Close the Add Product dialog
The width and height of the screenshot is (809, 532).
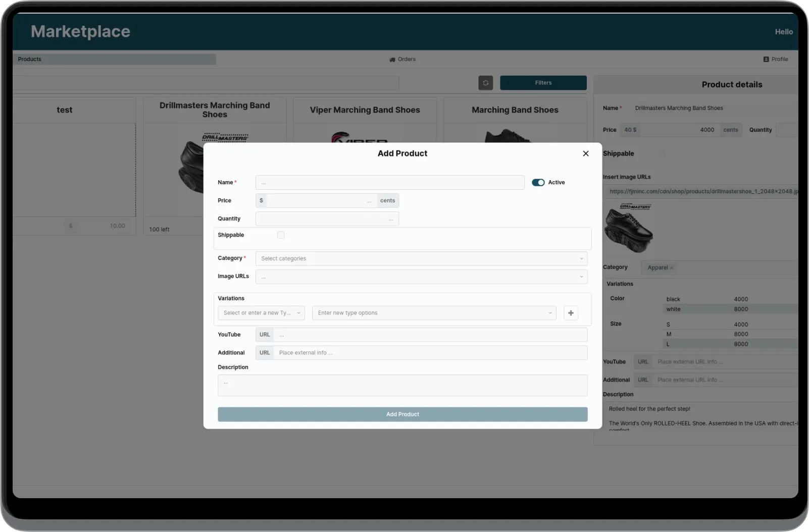coord(586,153)
